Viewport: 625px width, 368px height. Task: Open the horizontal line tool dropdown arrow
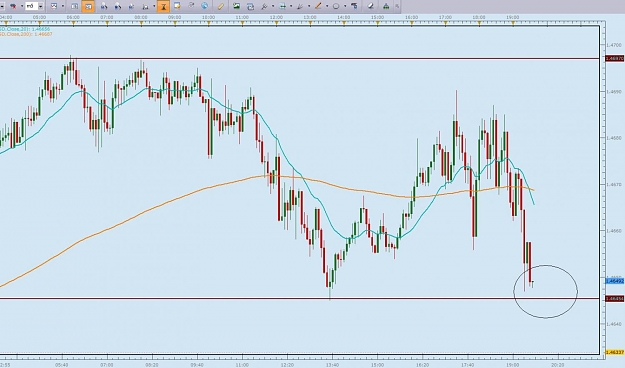291,6
